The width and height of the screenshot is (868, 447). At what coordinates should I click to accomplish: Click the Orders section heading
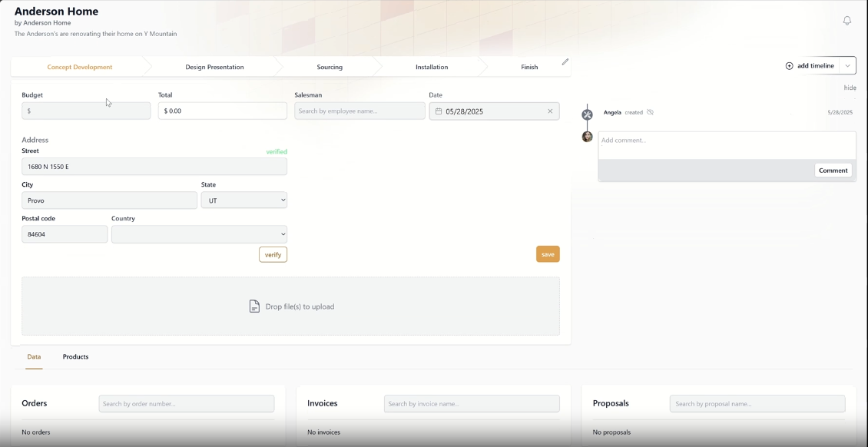(35, 403)
